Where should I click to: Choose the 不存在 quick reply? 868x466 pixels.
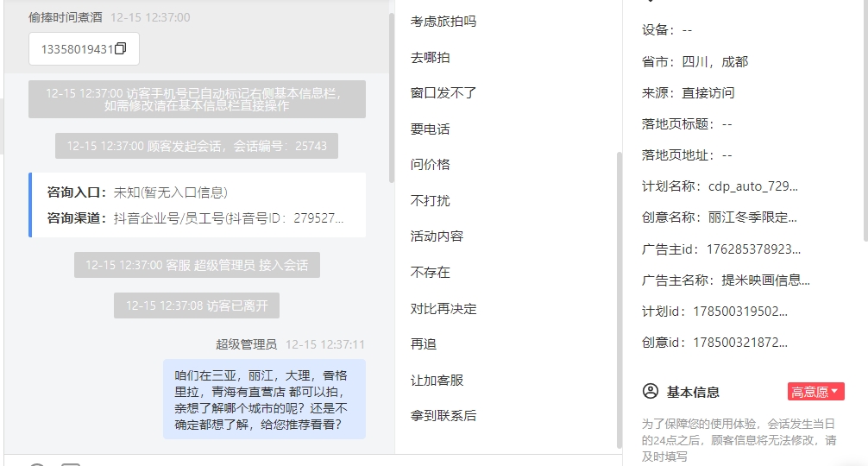430,273
